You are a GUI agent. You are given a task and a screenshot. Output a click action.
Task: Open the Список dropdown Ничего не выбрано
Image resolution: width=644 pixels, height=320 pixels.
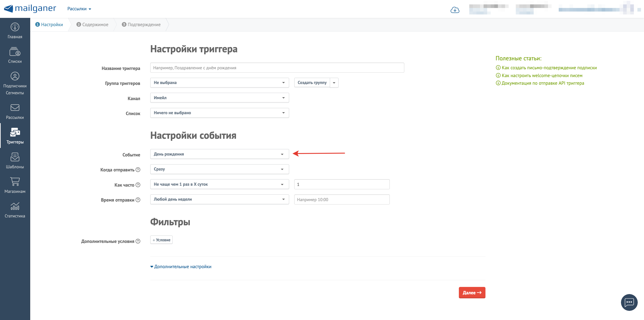click(x=220, y=113)
